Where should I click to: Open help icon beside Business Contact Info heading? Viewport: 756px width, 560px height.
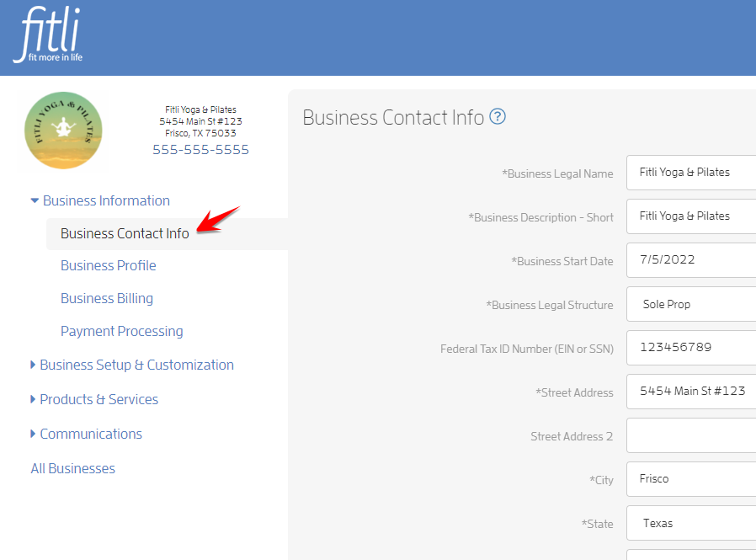point(498,117)
